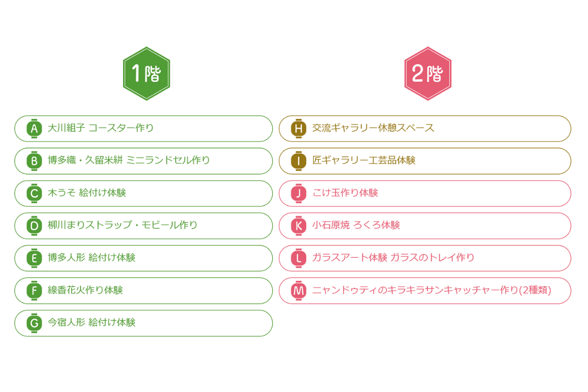The image size is (588, 392).
Task: Click the lantern icon labeled A
Action: click(34, 128)
